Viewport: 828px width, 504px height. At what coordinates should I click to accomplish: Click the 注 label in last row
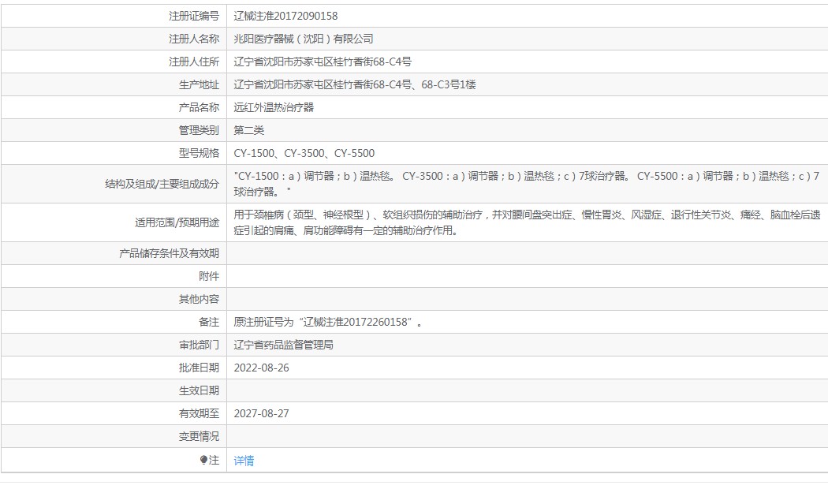214,460
